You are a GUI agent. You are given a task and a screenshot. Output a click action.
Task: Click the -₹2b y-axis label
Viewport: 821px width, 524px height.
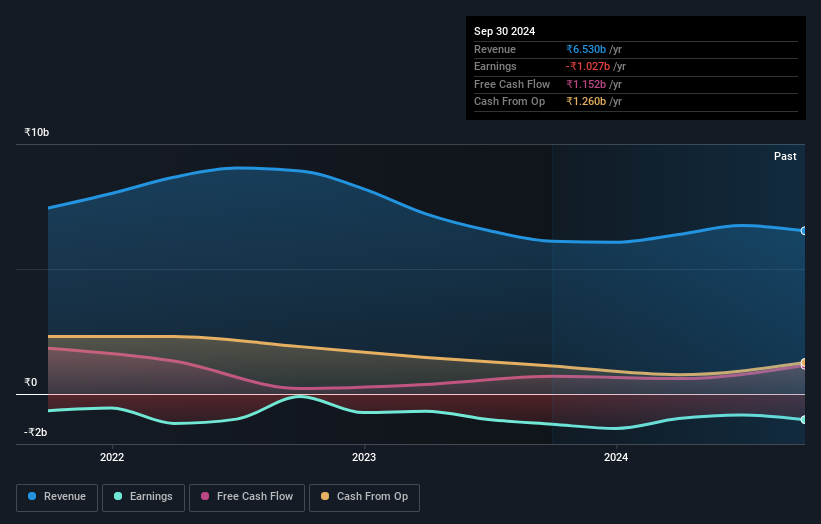(x=36, y=432)
